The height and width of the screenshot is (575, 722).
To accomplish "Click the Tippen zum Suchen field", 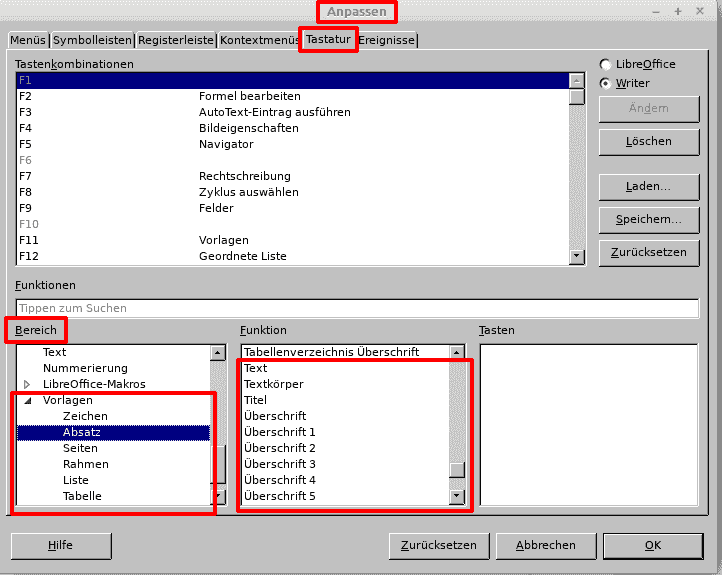I will [356, 308].
